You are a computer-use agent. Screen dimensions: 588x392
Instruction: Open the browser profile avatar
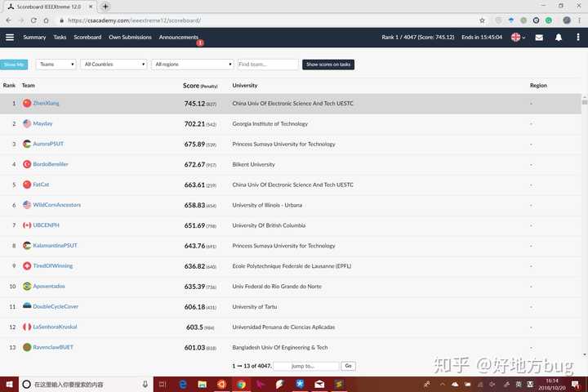(567, 20)
